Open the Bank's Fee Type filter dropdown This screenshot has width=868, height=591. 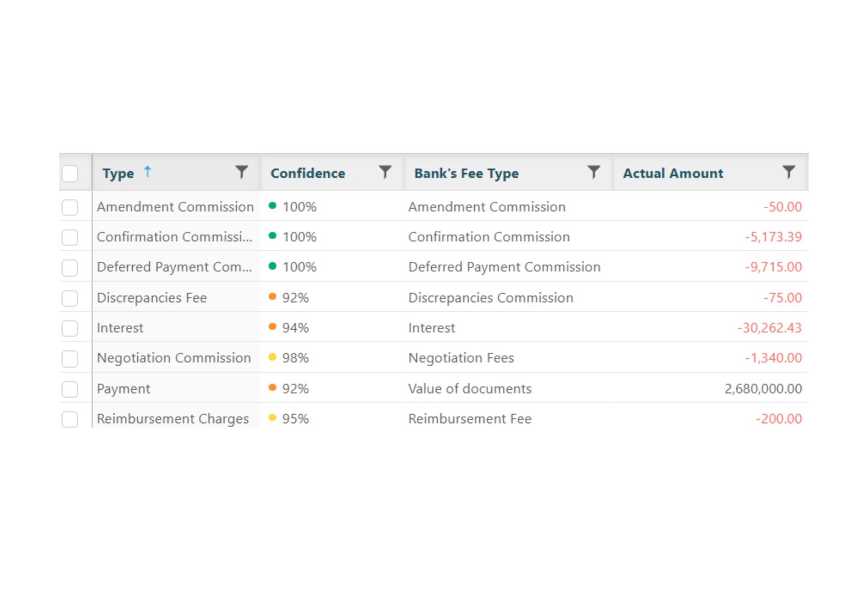pyautogui.click(x=594, y=172)
